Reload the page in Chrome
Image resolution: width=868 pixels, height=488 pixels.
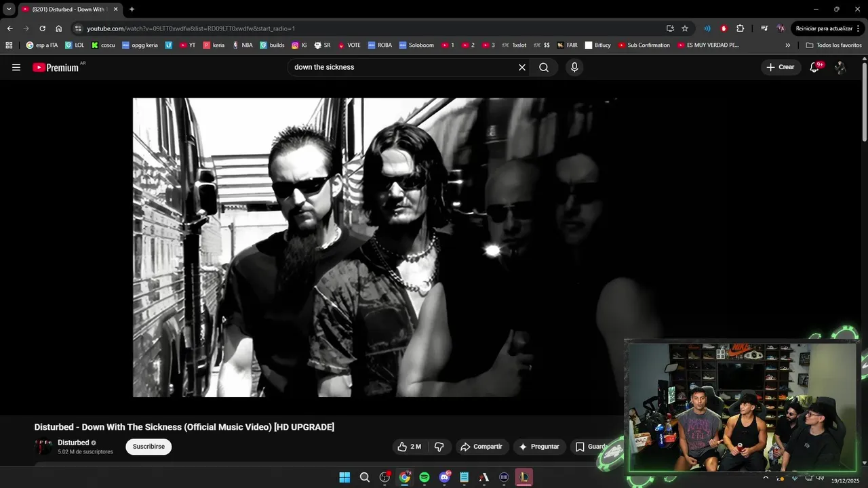(x=42, y=28)
